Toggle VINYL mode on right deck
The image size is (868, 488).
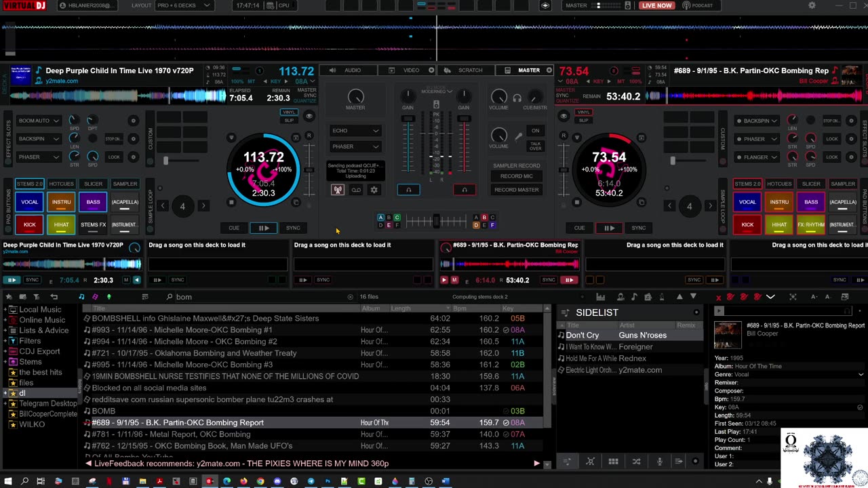(583, 113)
